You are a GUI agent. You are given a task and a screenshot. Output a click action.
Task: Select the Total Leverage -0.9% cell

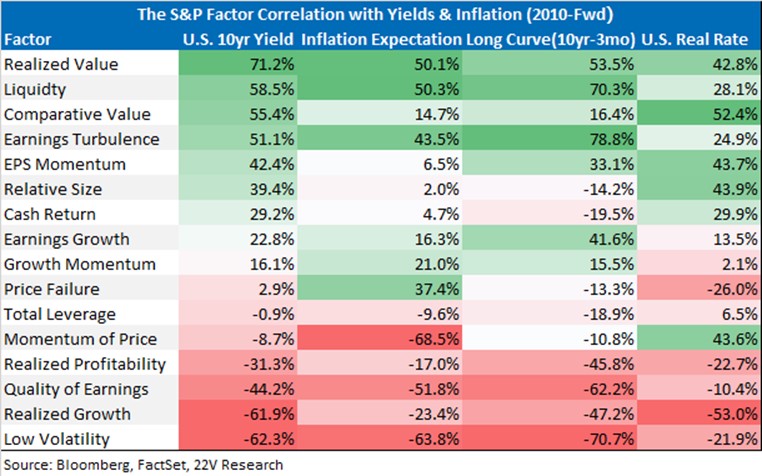point(238,314)
